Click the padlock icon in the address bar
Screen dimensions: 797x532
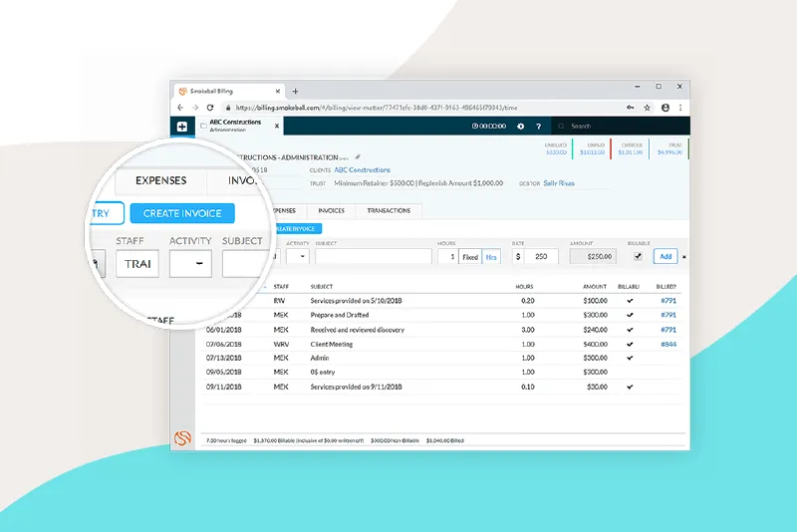(228, 108)
